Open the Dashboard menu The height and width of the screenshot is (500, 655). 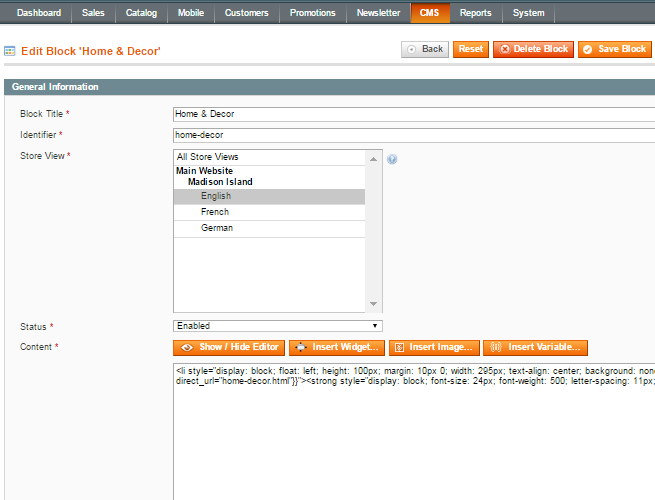click(38, 13)
